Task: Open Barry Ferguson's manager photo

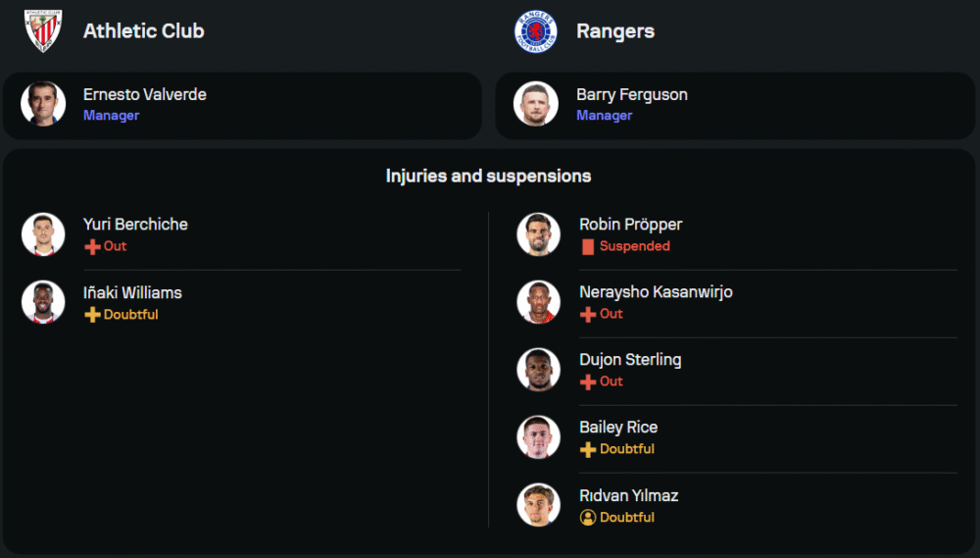Action: tap(536, 104)
